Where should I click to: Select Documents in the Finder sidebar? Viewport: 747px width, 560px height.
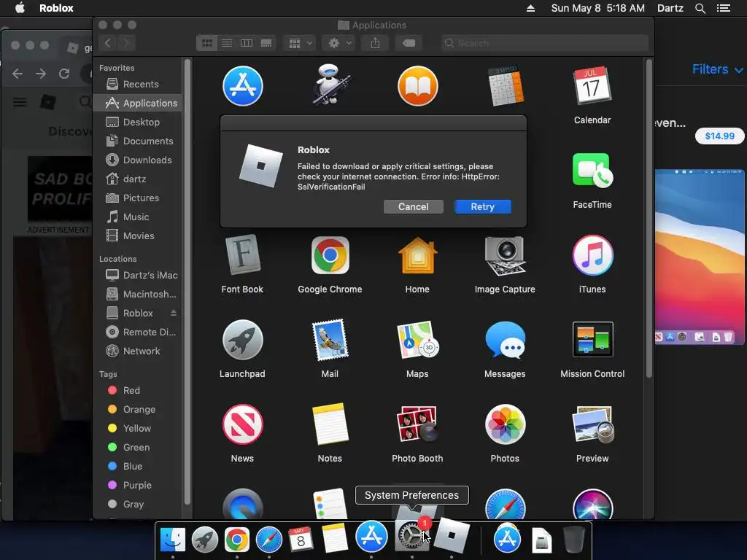coord(137,141)
